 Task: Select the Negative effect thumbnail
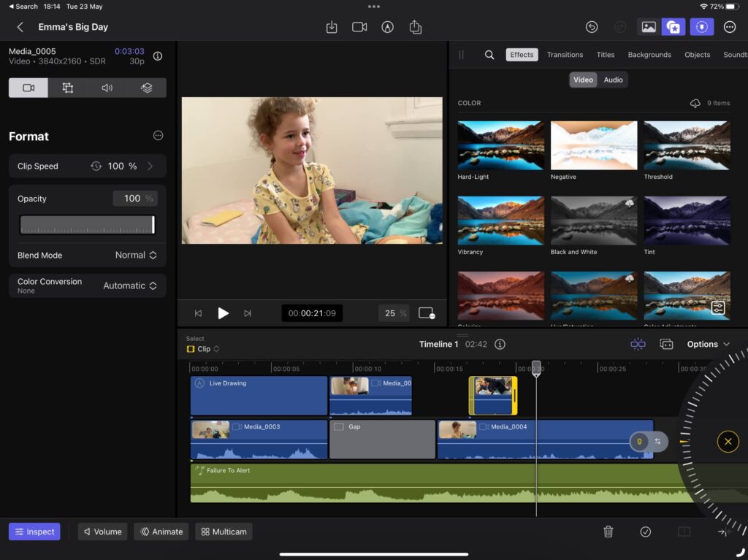(593, 145)
